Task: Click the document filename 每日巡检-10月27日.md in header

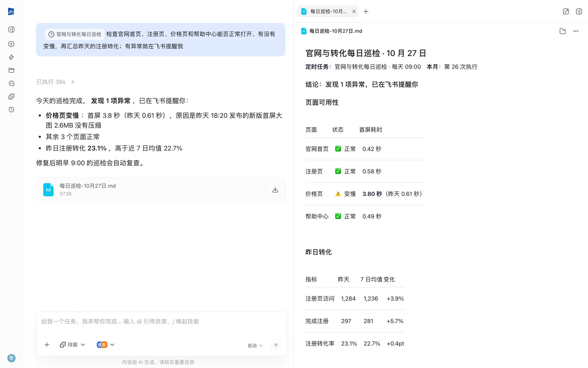Action: pyautogui.click(x=336, y=31)
